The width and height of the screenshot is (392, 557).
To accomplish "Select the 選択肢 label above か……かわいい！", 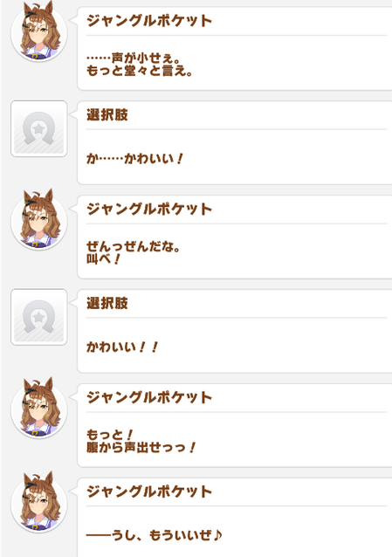I will pos(107,115).
